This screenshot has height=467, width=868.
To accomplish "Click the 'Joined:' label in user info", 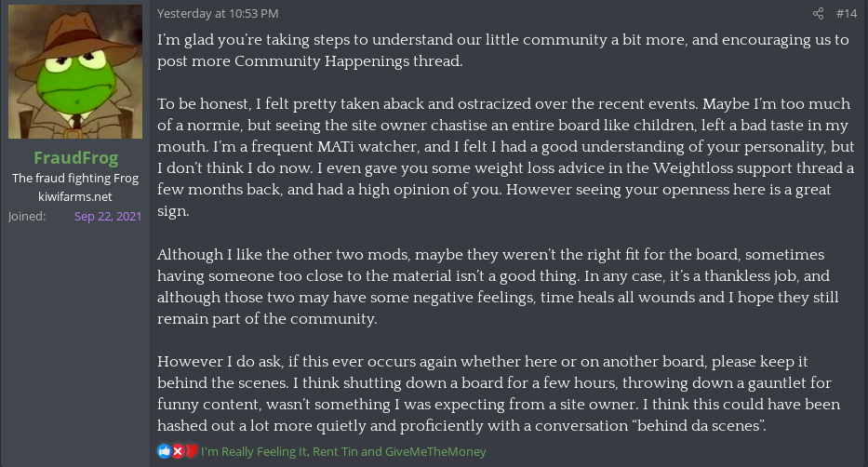I will [26, 216].
